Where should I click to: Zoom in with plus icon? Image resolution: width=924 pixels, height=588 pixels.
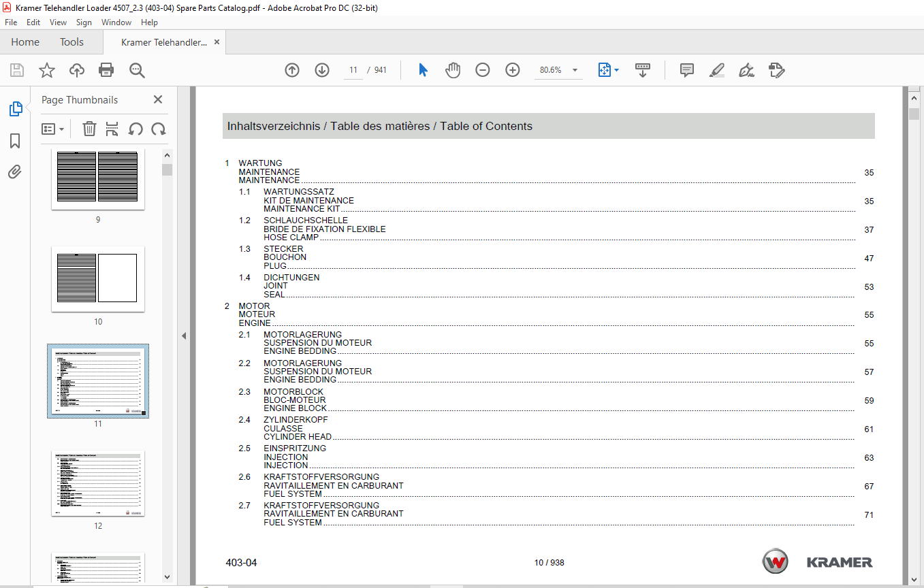(x=513, y=70)
